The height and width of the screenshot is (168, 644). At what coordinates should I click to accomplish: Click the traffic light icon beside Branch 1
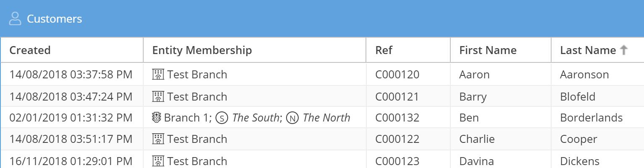(156, 118)
